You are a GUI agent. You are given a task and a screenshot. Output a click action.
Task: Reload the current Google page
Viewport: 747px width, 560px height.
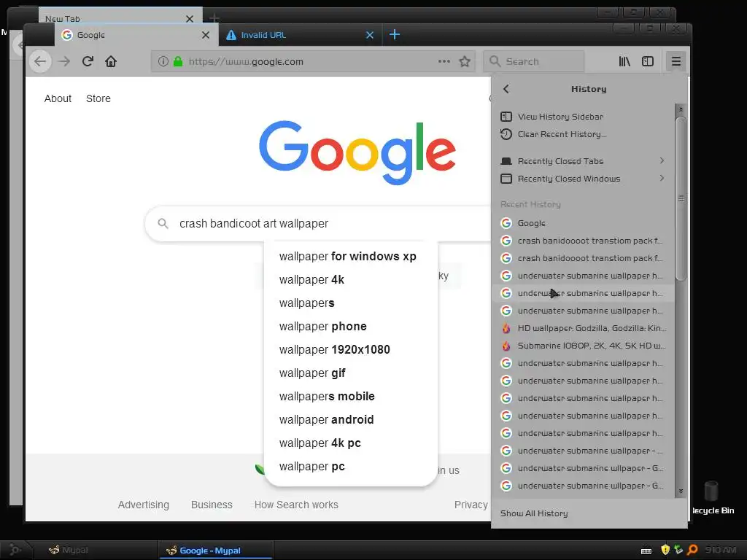pos(88,61)
